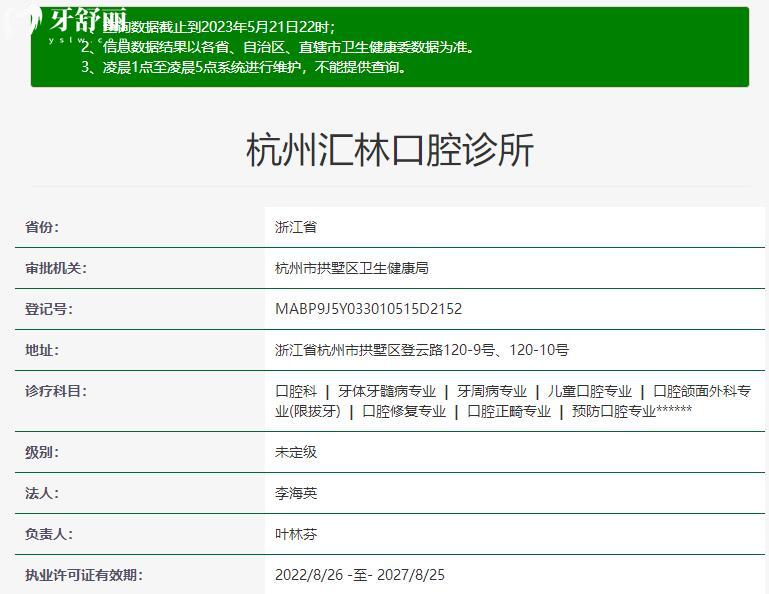Click the 诊疗科目 label
The width and height of the screenshot is (769, 594).
coord(55,391)
